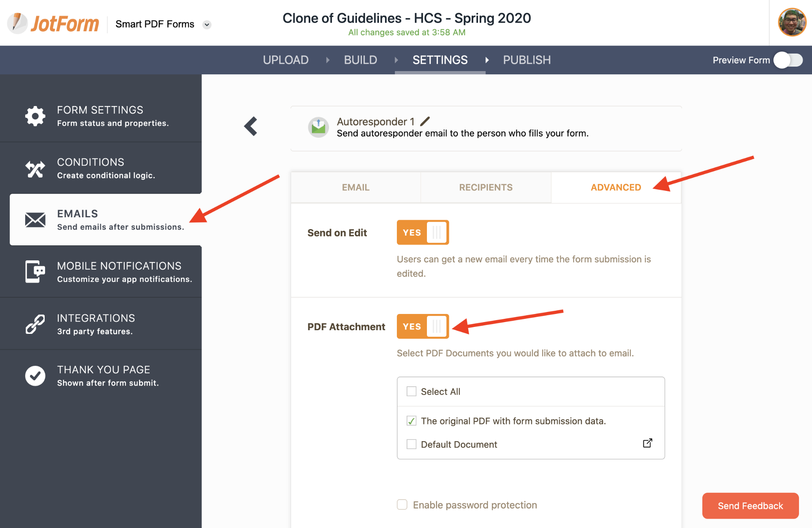Click the Thank You Page checkmark icon

pyautogui.click(x=35, y=376)
